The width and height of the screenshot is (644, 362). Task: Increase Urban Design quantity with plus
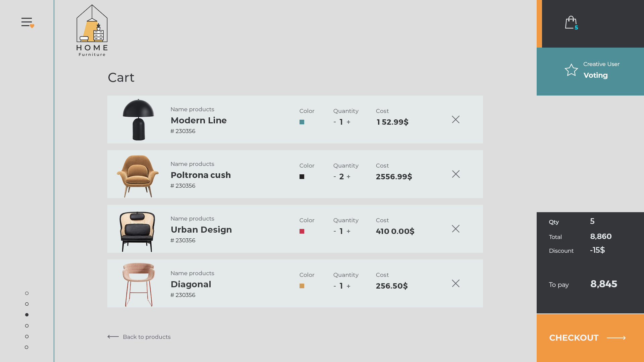(x=348, y=231)
